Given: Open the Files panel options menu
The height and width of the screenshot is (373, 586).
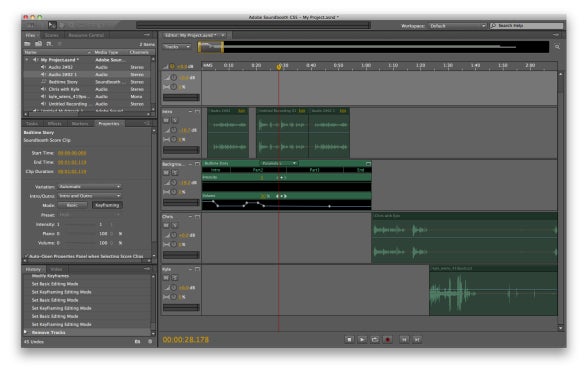Looking at the screenshot, I should pyautogui.click(x=147, y=35).
